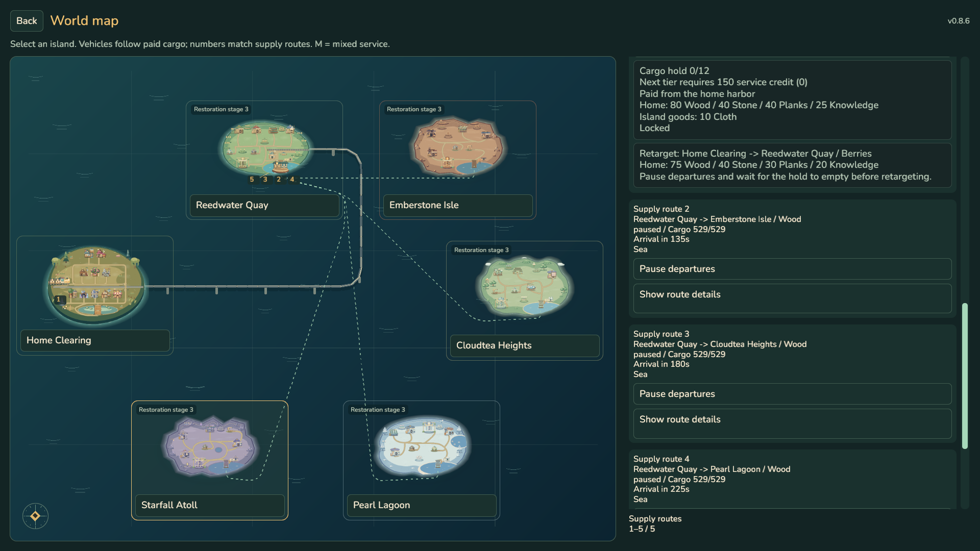Click the Supply route 3 heading
This screenshot has width=980, height=551.
661,334
